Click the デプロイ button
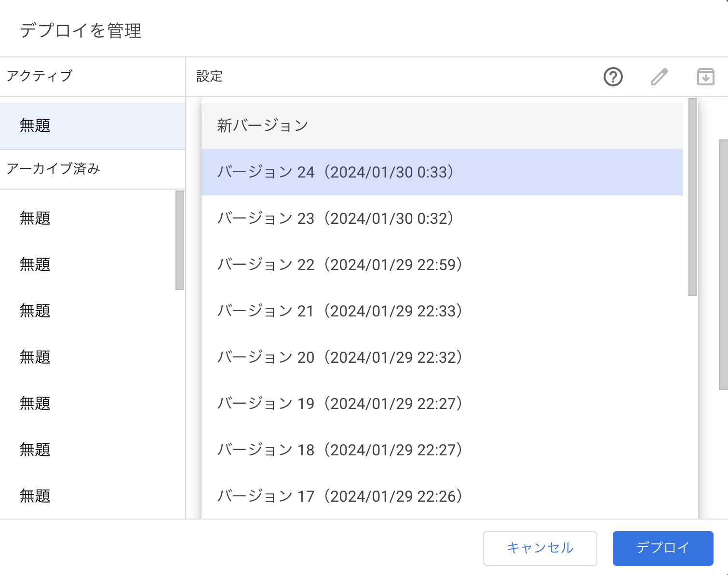Viewport: 728px width, 575px height. pos(662,548)
